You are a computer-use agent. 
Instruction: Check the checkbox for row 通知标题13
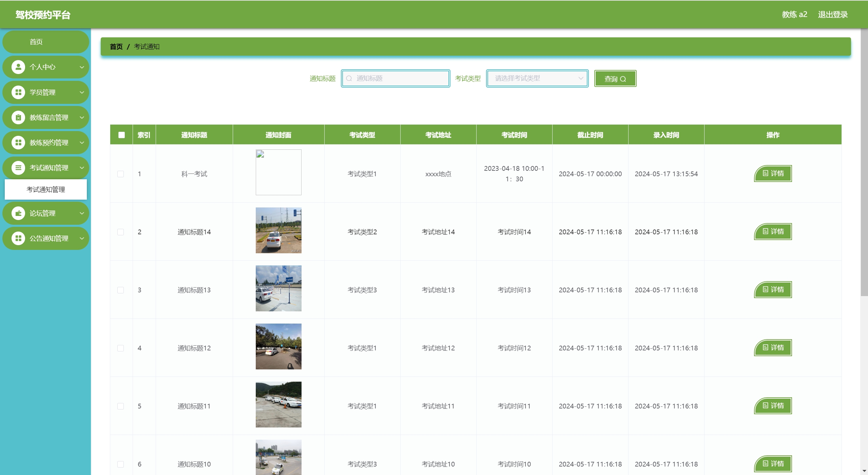[x=120, y=290]
